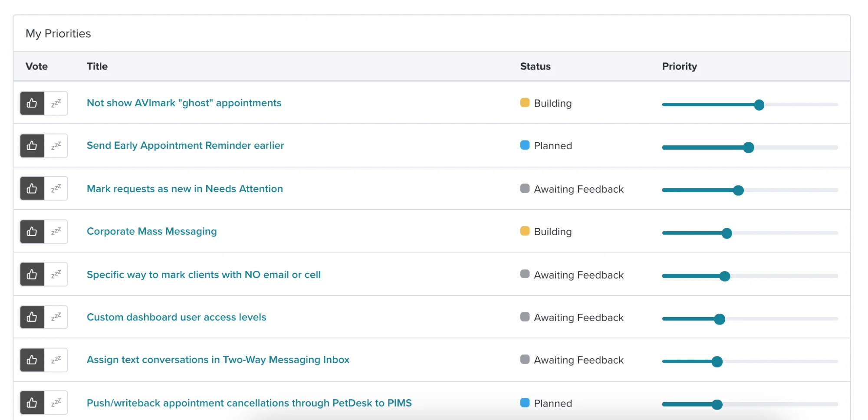Adjust priority slider for Custom dashboard access
Screen dimensions: 868x420
720,319
